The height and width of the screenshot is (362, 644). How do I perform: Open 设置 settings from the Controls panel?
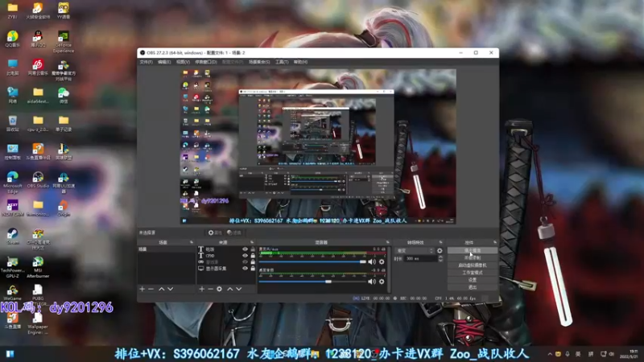coord(473,280)
